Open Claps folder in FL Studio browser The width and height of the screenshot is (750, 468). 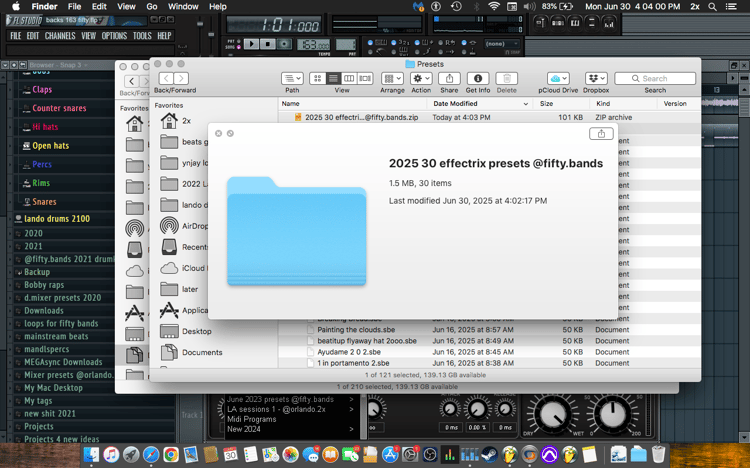42,89
